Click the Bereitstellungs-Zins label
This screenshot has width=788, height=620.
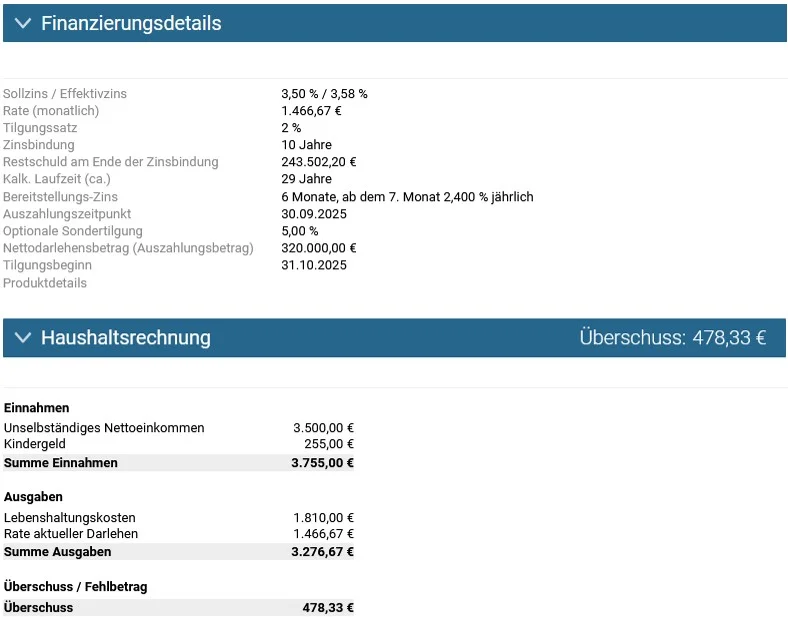[60, 196]
